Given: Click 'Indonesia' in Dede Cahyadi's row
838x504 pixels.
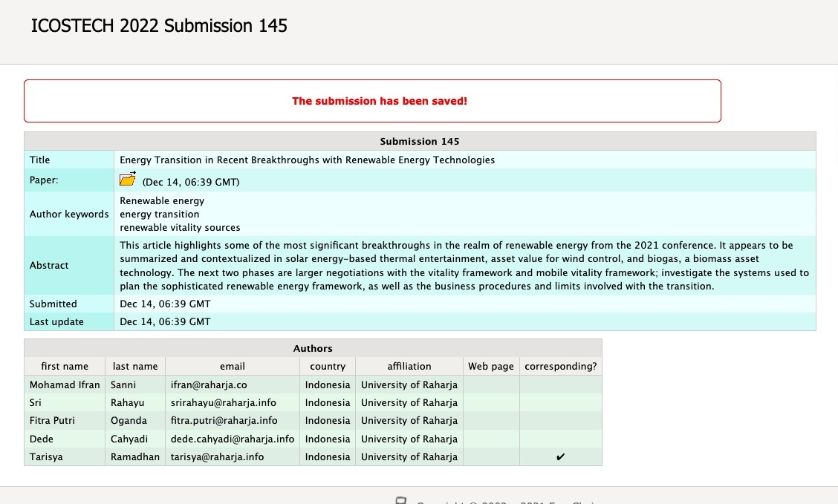Looking at the screenshot, I should coord(328,439).
